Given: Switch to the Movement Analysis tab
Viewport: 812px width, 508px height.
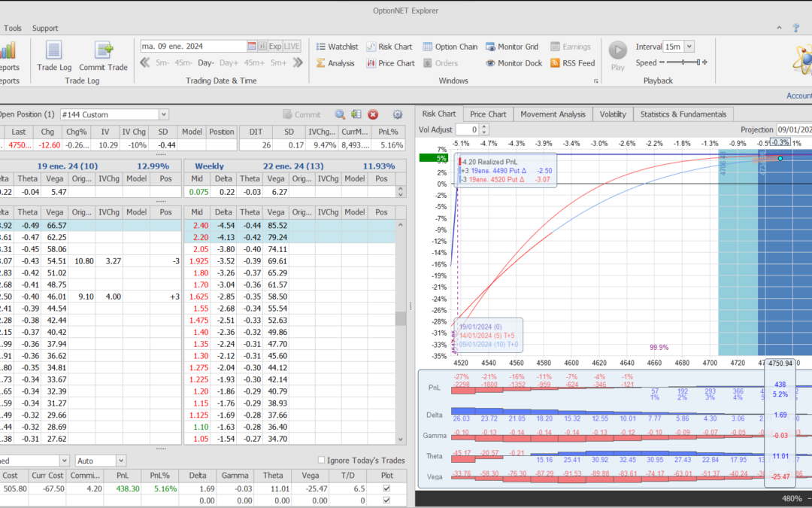Looking at the screenshot, I should click(553, 114).
